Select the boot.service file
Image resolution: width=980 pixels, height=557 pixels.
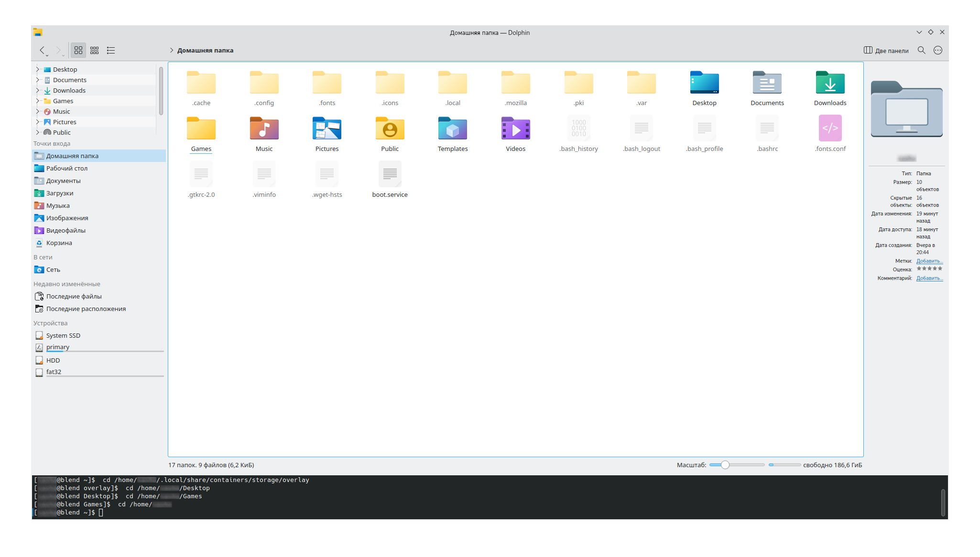(x=390, y=174)
